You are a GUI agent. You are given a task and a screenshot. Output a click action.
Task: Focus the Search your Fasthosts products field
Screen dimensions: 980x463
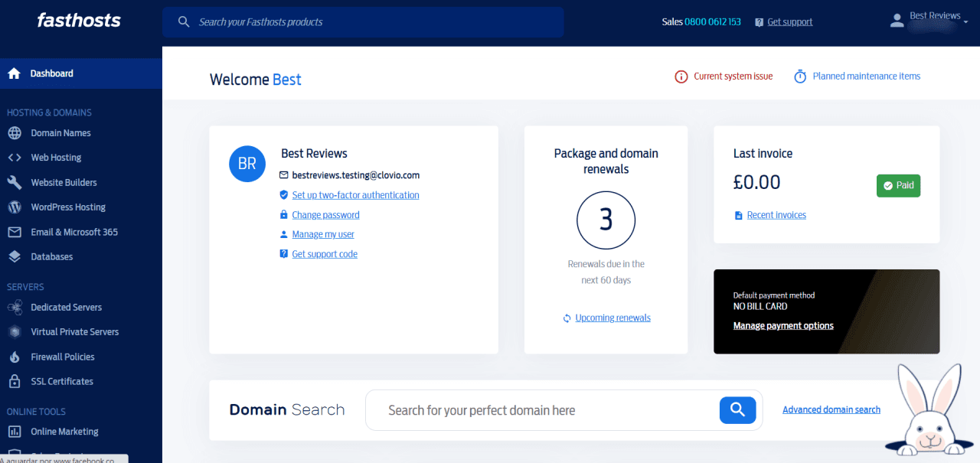coord(363,22)
